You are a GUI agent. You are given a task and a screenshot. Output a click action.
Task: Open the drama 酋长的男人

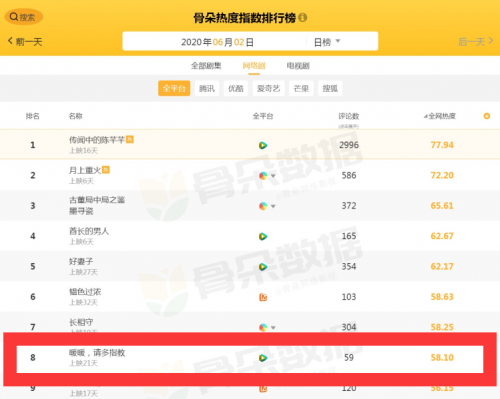pyautogui.click(x=89, y=231)
